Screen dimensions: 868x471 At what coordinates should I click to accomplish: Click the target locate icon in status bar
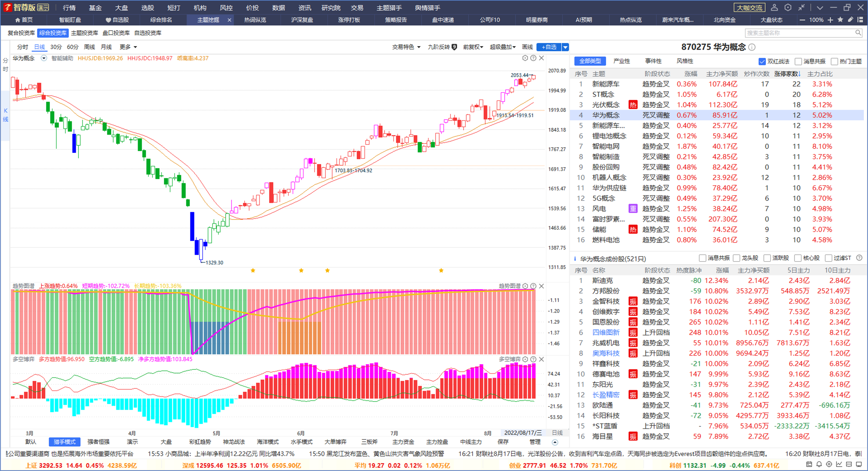click(x=829, y=465)
